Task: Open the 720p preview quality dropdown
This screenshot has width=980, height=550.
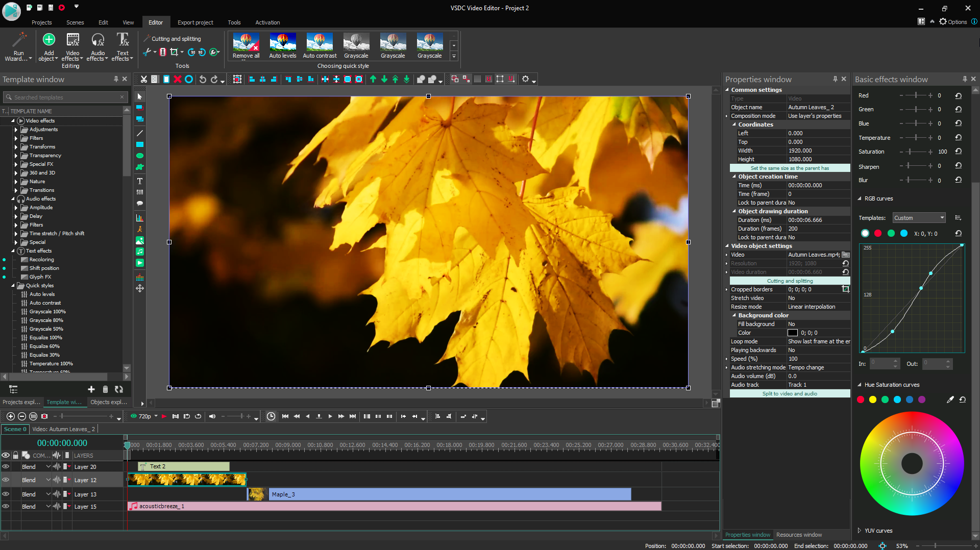Action: coord(156,416)
